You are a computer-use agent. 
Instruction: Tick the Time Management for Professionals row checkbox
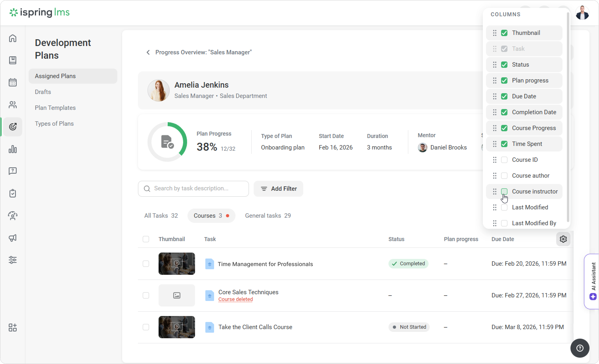click(x=146, y=263)
